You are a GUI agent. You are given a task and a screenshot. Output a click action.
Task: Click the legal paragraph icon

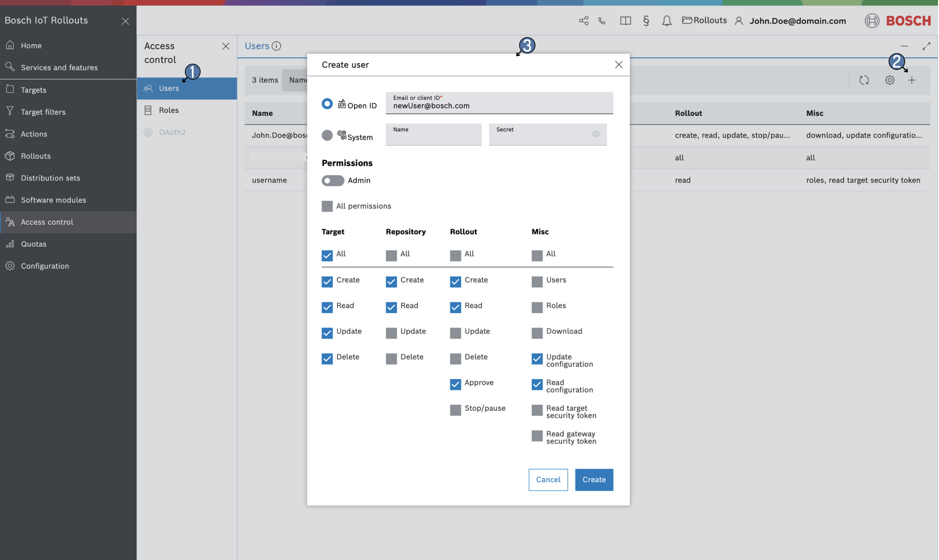(x=646, y=21)
